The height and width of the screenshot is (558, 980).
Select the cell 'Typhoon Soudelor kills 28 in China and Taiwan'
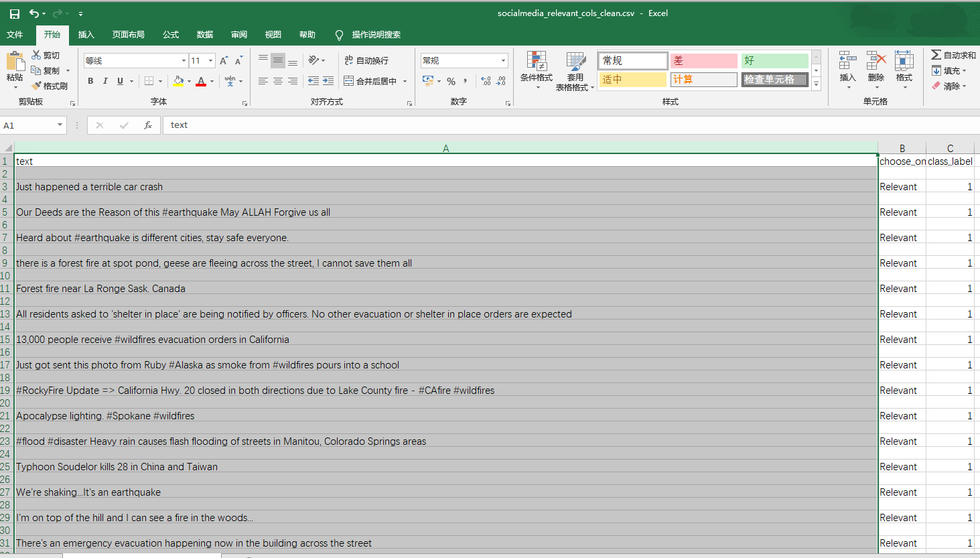(x=446, y=467)
